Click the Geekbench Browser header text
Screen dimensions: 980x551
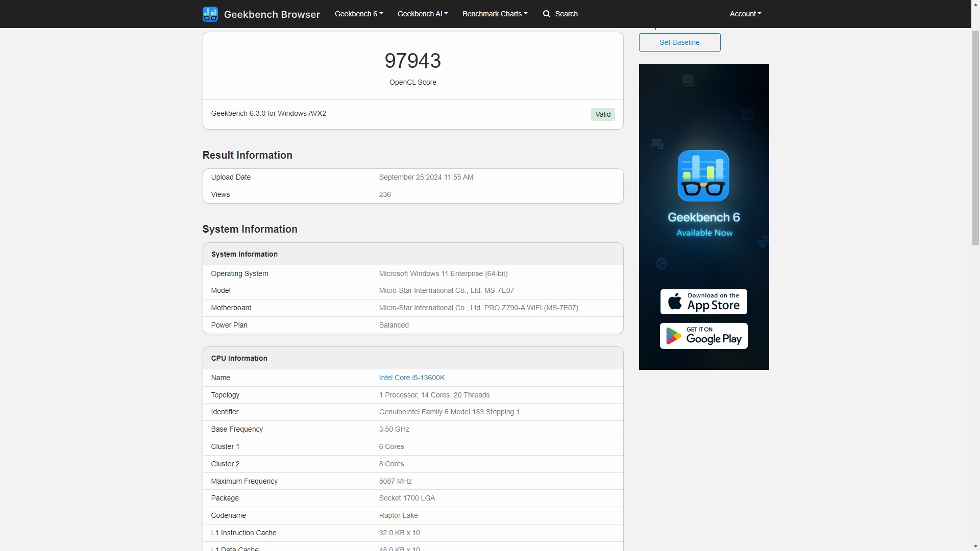pyautogui.click(x=271, y=14)
